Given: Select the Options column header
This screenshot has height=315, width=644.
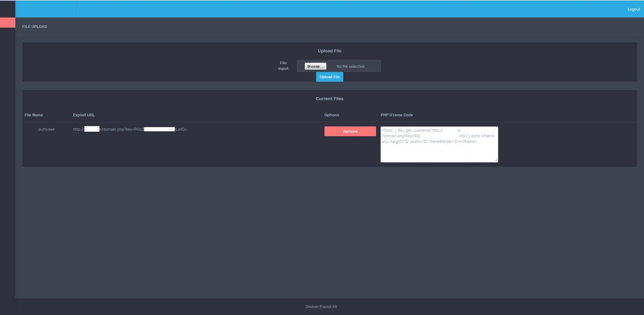Looking at the screenshot, I should tap(332, 113).
